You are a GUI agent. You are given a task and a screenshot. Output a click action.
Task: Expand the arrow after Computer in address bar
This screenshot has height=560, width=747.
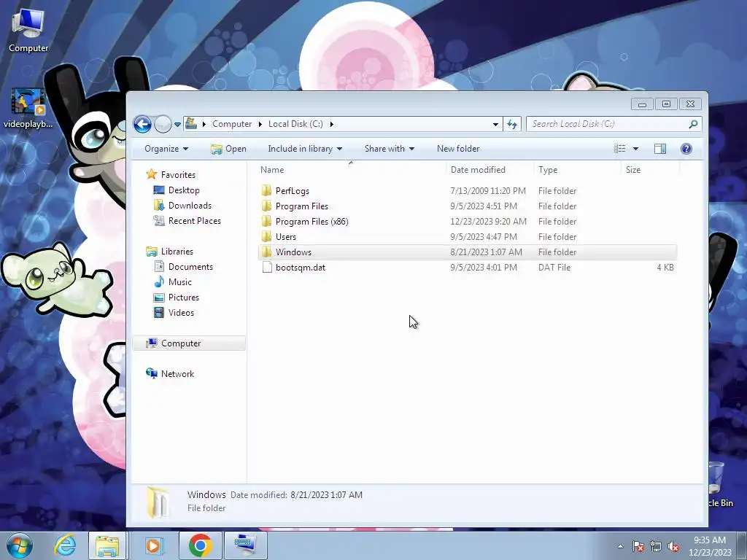[260, 124]
